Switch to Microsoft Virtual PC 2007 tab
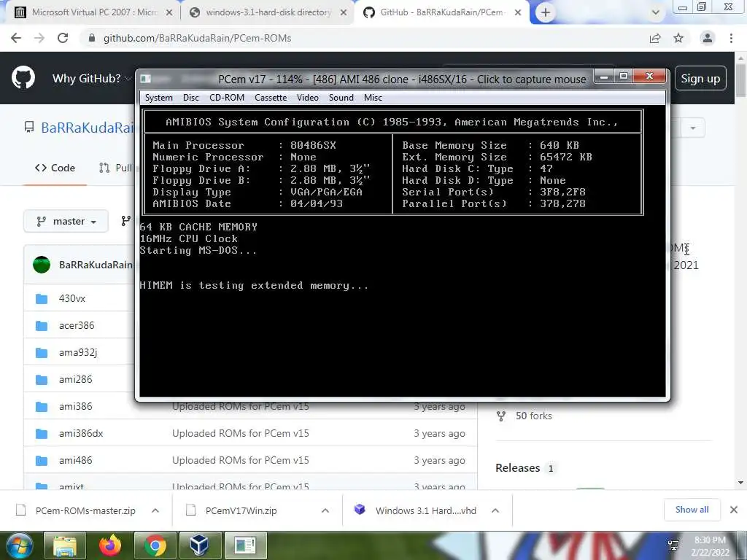The height and width of the screenshot is (560, 747). tap(93, 12)
